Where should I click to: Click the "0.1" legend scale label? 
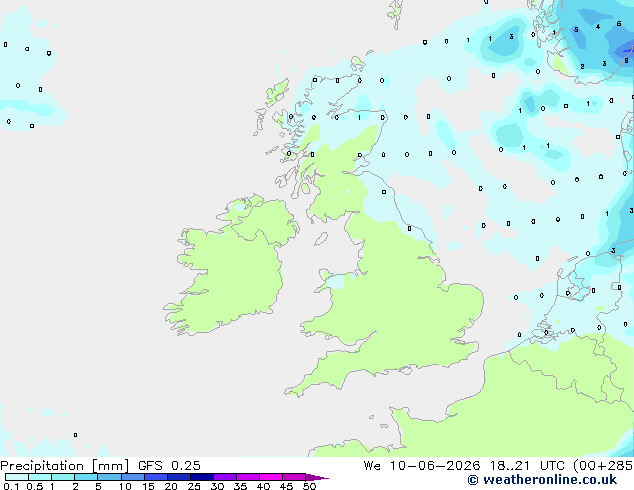(11, 486)
